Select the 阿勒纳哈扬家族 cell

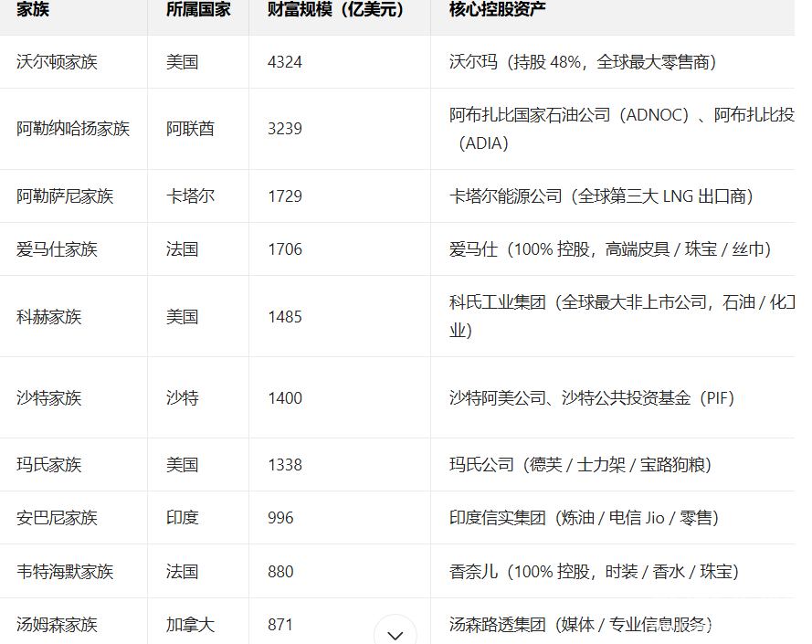pos(73,129)
